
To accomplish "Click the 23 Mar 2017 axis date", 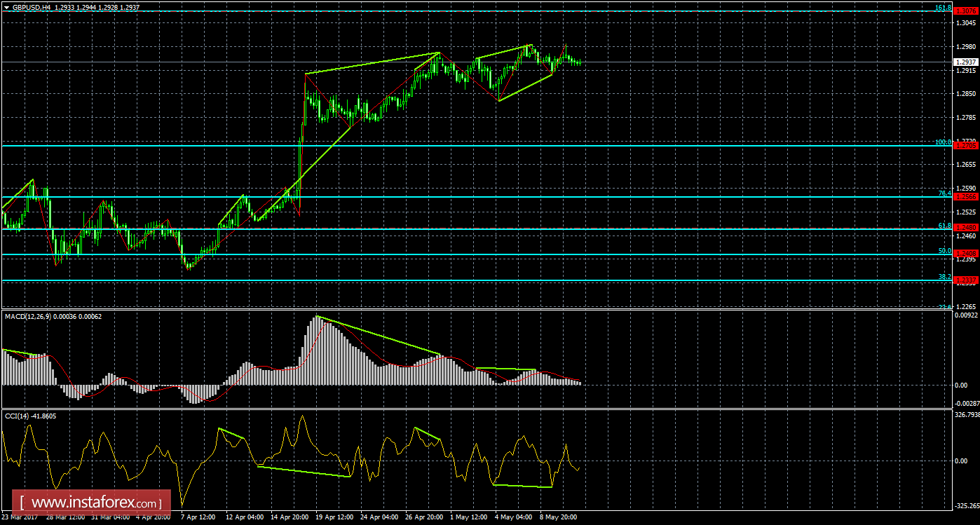I will [21, 517].
